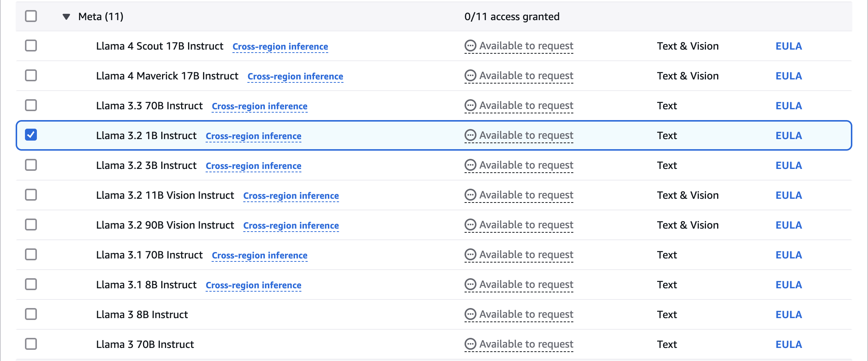Image resolution: width=868 pixels, height=361 pixels.
Task: Click status icon for Llama 3.2 1B row
Action: tap(471, 135)
